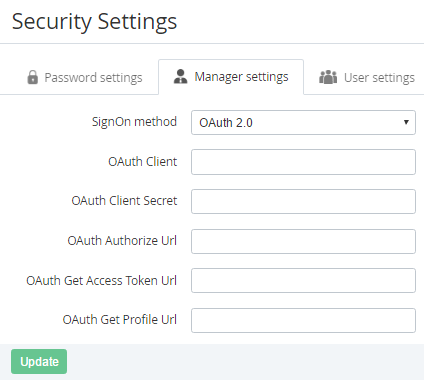Open the SignOn method dropdown showing OAuth 2.0
This screenshot has width=424, height=382.
[303, 123]
